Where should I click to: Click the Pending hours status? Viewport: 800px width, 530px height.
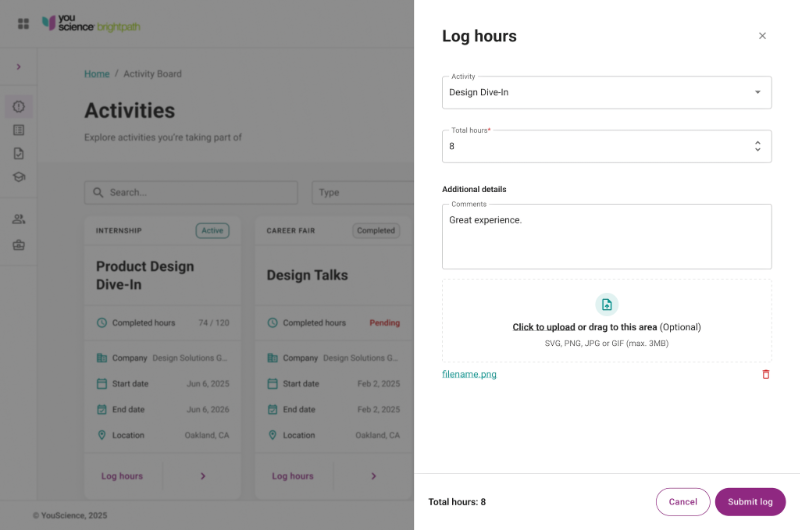(x=385, y=323)
